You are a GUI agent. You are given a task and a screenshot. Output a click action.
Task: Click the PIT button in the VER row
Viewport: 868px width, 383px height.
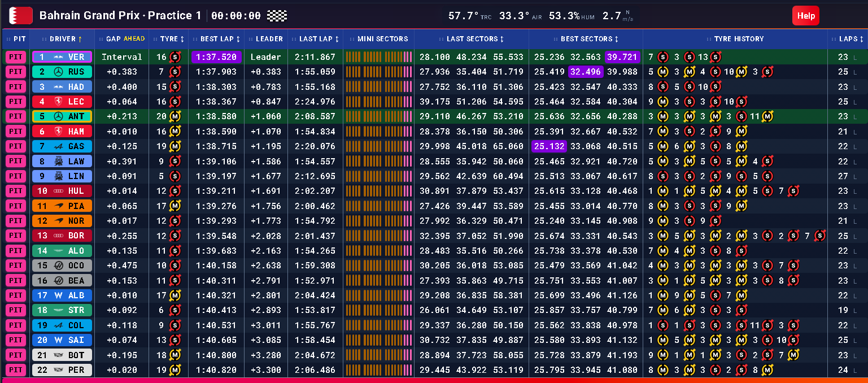tap(16, 57)
